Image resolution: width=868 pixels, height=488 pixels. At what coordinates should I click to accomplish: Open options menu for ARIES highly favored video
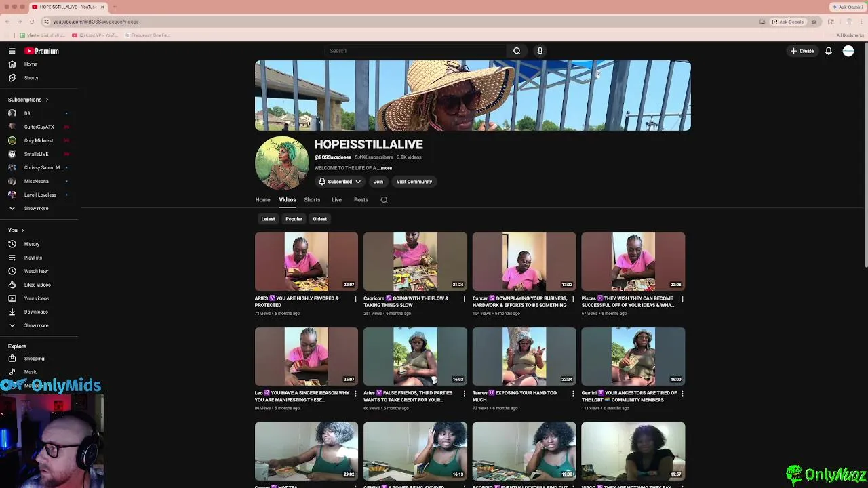coord(355,299)
